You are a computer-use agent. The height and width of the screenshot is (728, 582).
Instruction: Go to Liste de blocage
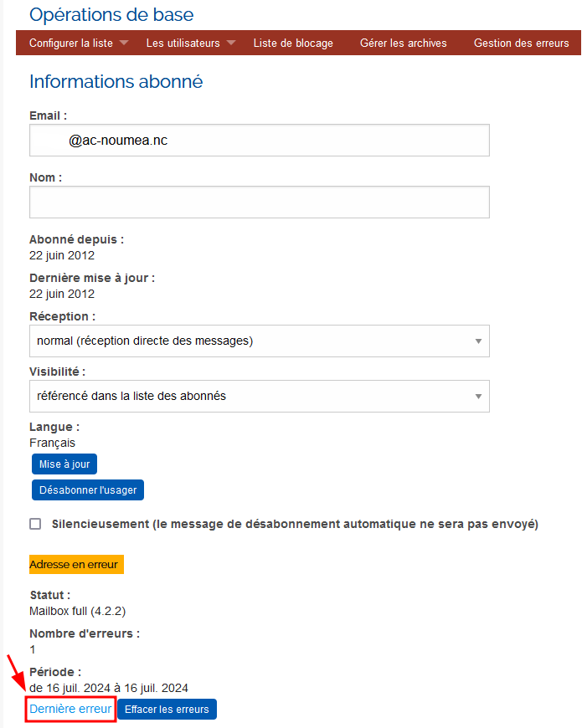[x=293, y=43]
